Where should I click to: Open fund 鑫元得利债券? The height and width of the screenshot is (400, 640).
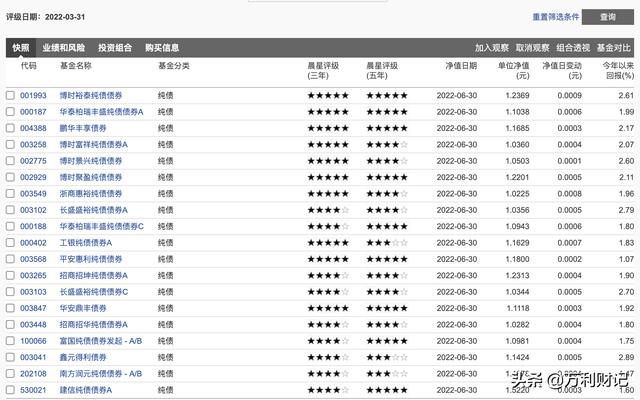pyautogui.click(x=83, y=357)
